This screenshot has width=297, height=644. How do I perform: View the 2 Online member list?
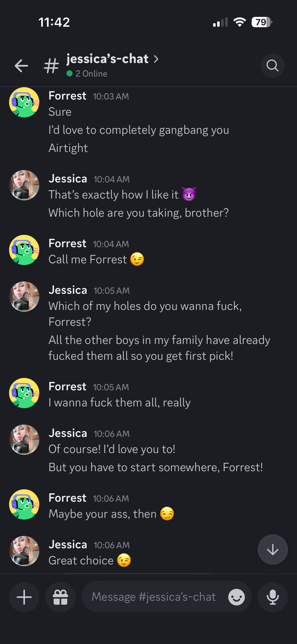pos(87,74)
